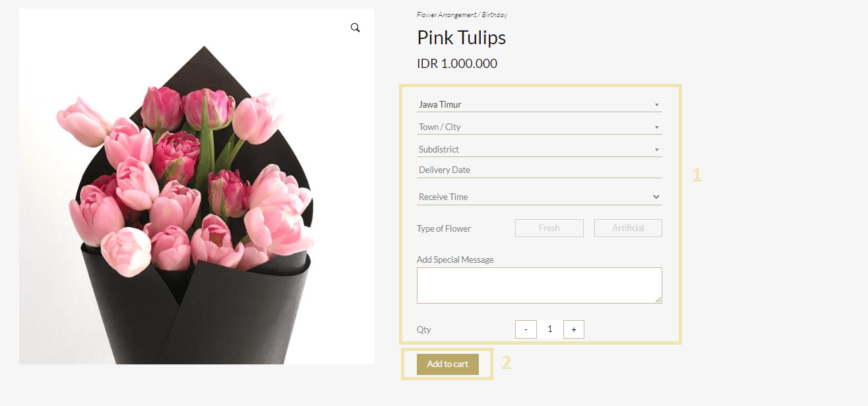Screen dimensions: 868x406
Task: Increase quantity with the plus button
Action: click(x=574, y=329)
